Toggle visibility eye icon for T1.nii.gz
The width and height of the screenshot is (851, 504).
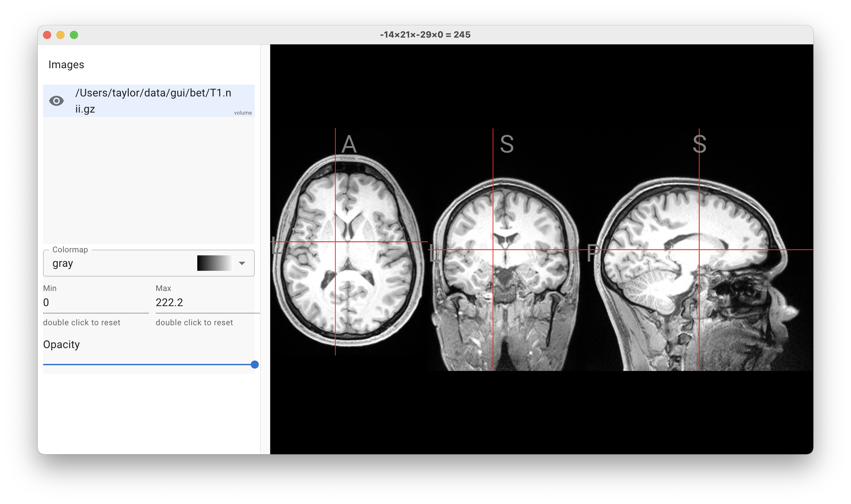pos(56,101)
